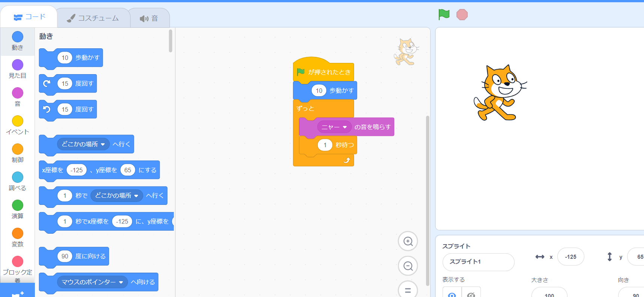Select the 制御 block category
Screen dimensions: 644x297
(x=17, y=153)
